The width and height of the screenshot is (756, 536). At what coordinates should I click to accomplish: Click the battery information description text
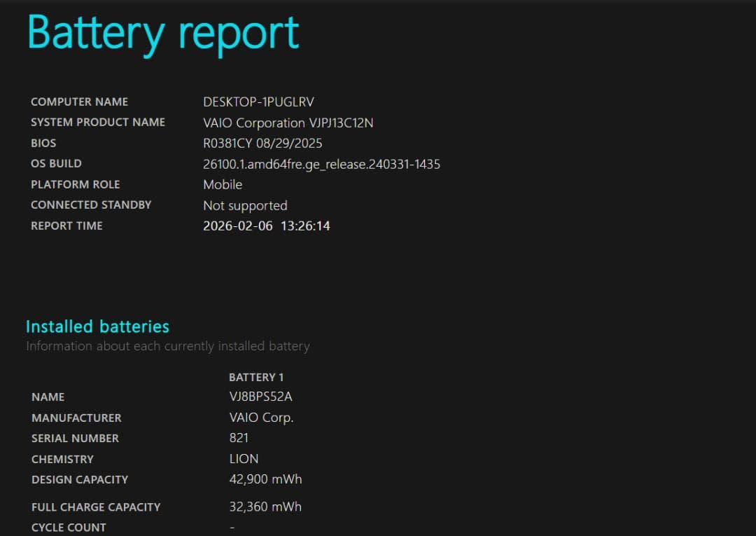pyautogui.click(x=167, y=345)
